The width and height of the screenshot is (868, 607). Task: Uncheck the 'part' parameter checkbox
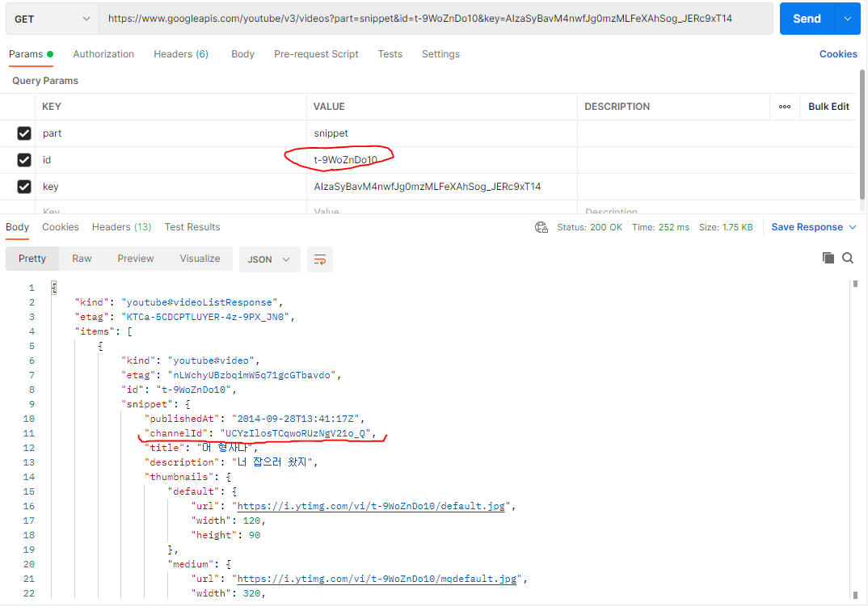(x=23, y=133)
